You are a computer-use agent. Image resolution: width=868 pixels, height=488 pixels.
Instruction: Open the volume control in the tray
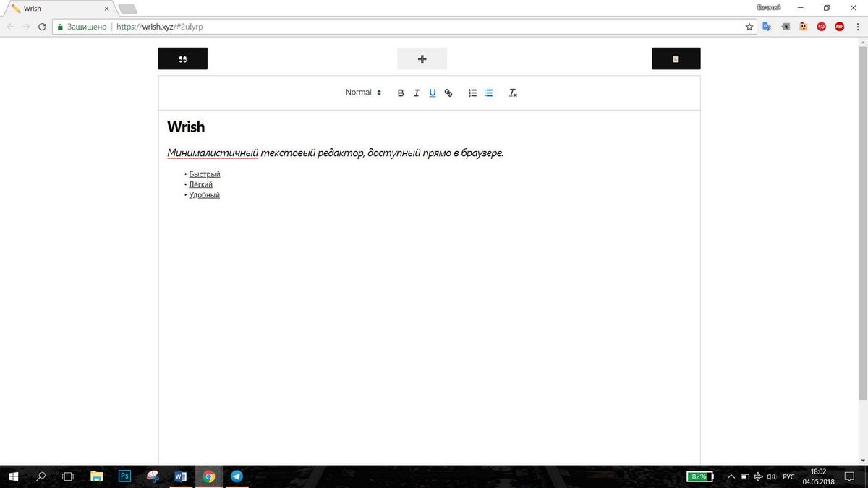[x=771, y=476]
